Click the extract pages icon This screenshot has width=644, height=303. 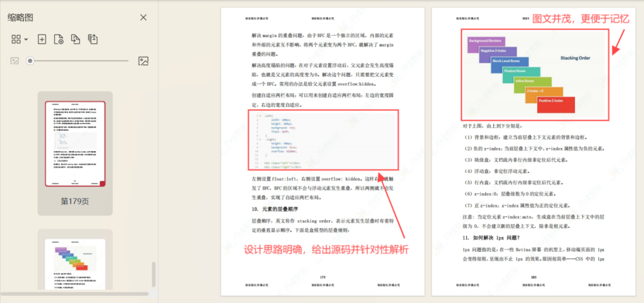pyautogui.click(x=93, y=39)
